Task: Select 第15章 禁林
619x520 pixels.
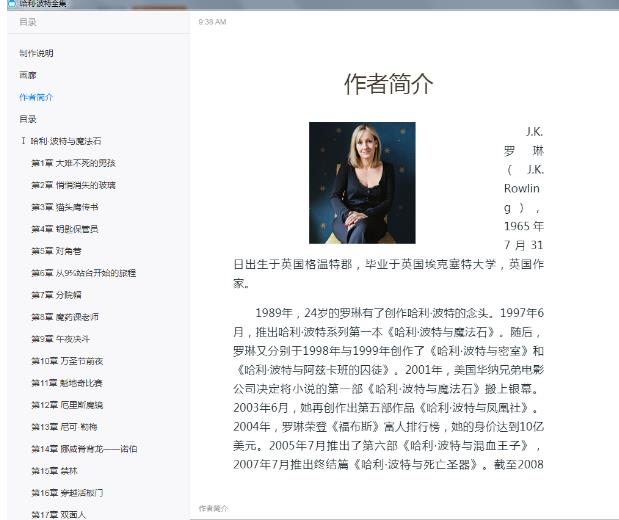Action: pyautogui.click(x=54, y=471)
